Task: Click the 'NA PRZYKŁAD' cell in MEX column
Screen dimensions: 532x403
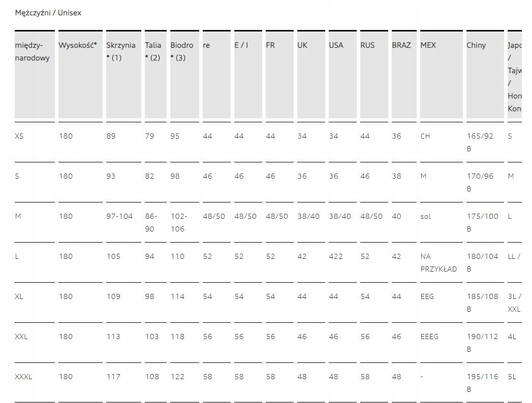Action: pyautogui.click(x=439, y=262)
